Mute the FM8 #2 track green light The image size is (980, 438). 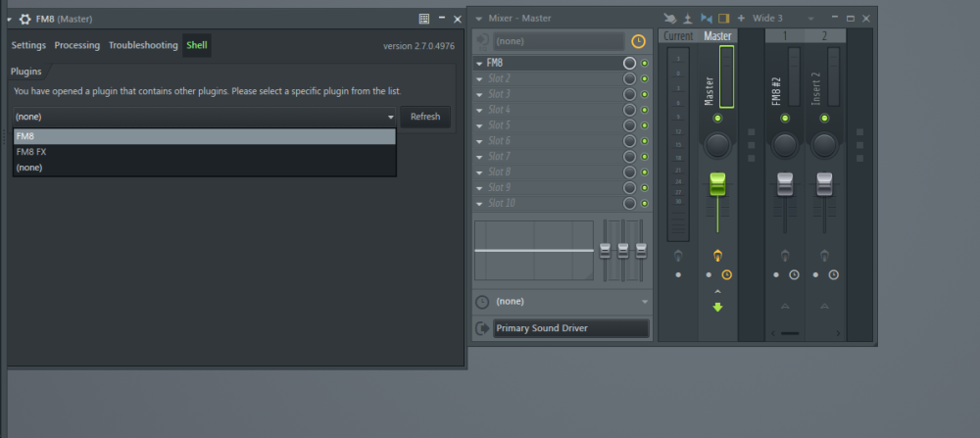tap(785, 119)
